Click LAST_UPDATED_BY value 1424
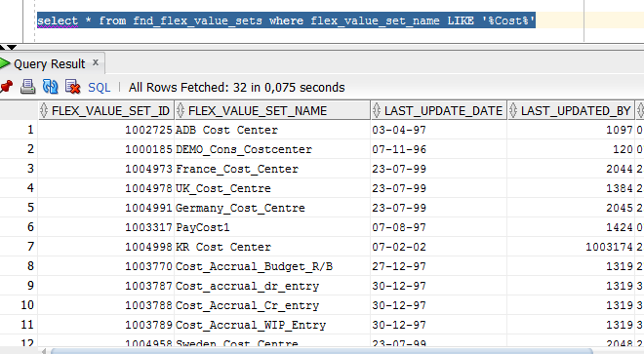This screenshot has width=644, height=354. (x=571, y=227)
